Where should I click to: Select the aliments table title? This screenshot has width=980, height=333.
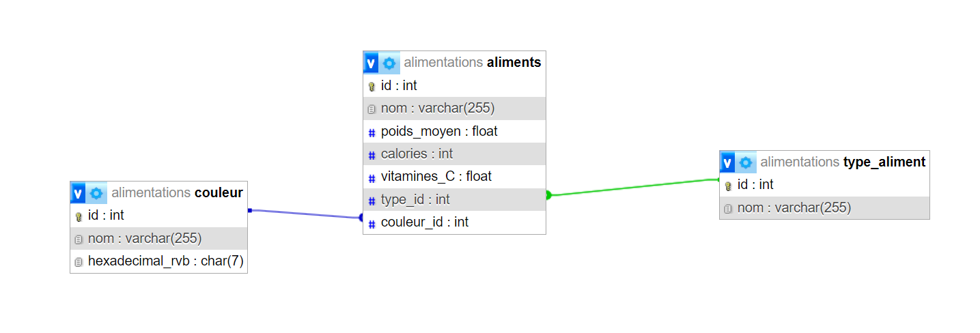point(514,63)
